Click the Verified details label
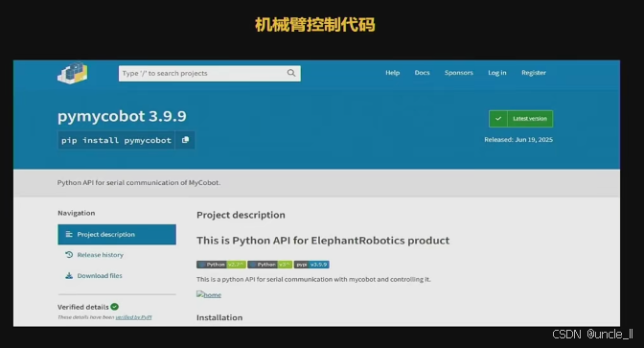644x348 pixels. pyautogui.click(x=83, y=307)
